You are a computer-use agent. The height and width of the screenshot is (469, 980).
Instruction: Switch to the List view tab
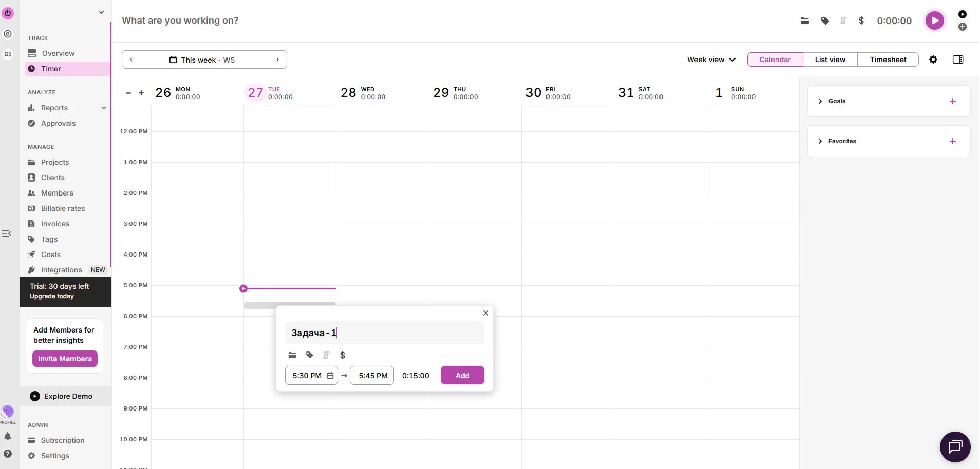coord(830,60)
